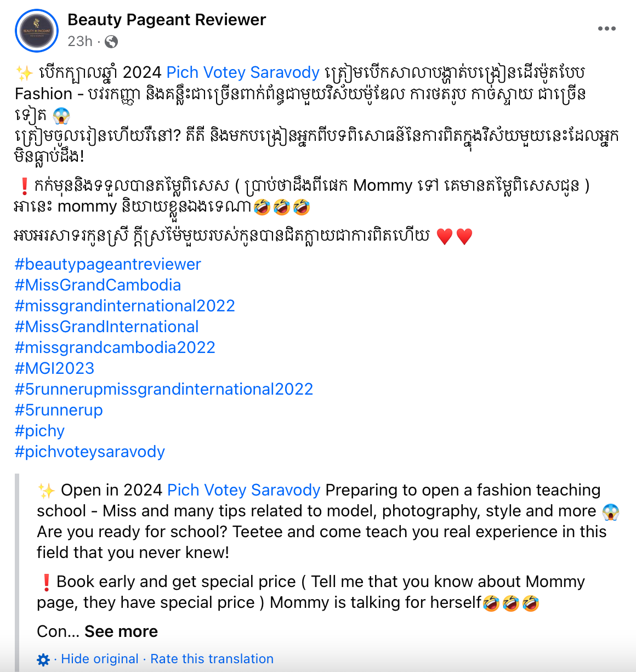This screenshot has height=672, width=636.
Task: Open #pichvoteysaravody hashtag
Action: pos(90,452)
